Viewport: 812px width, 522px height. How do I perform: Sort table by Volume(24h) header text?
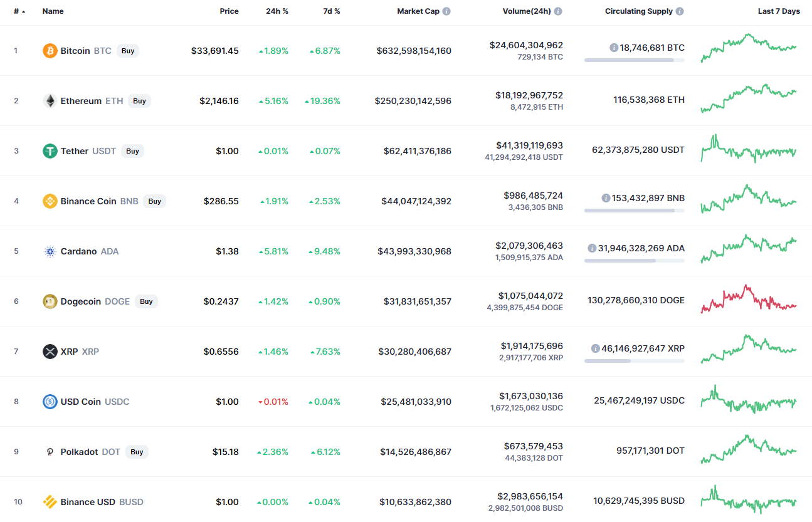(527, 11)
